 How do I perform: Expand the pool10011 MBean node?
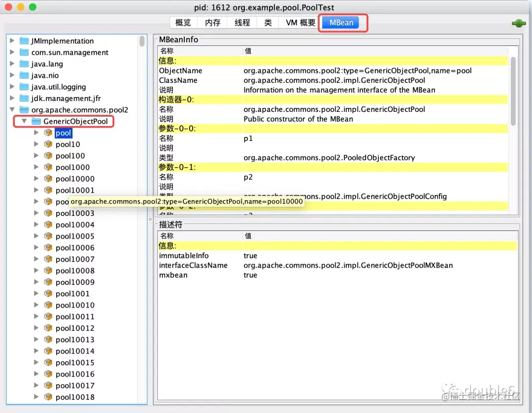click(36, 316)
